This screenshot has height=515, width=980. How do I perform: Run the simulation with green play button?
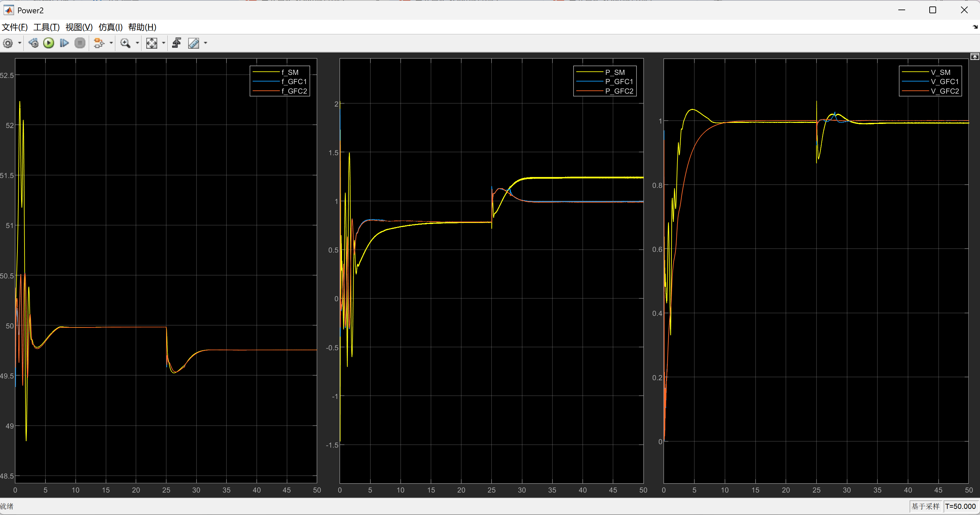point(49,43)
